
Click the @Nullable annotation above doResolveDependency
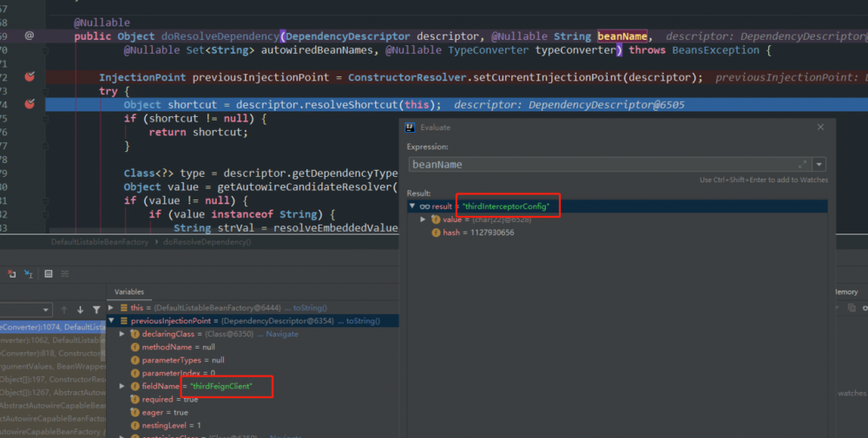pos(102,23)
